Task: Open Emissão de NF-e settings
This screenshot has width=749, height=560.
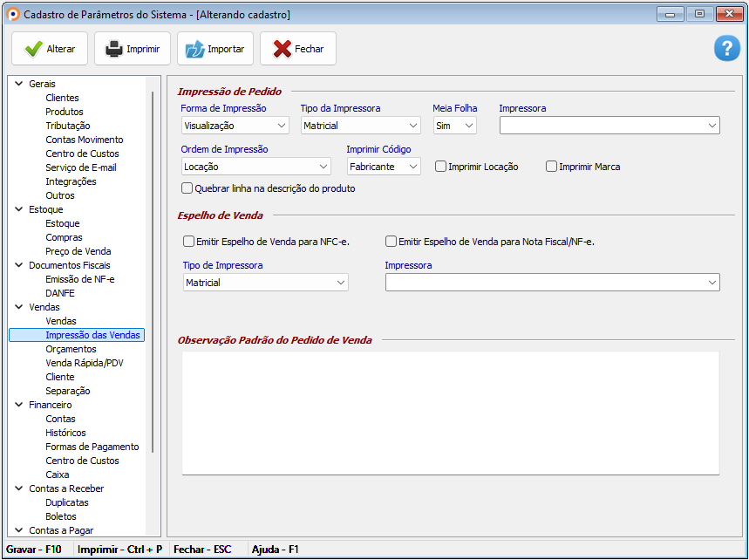Action: [x=79, y=279]
